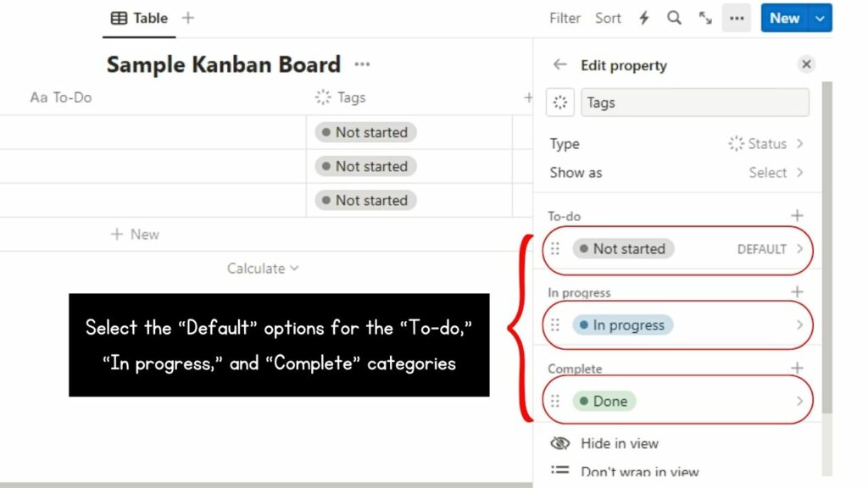Click the Status property icon beside the Tags field
Viewport: 868px width, 488px height.
(559, 102)
